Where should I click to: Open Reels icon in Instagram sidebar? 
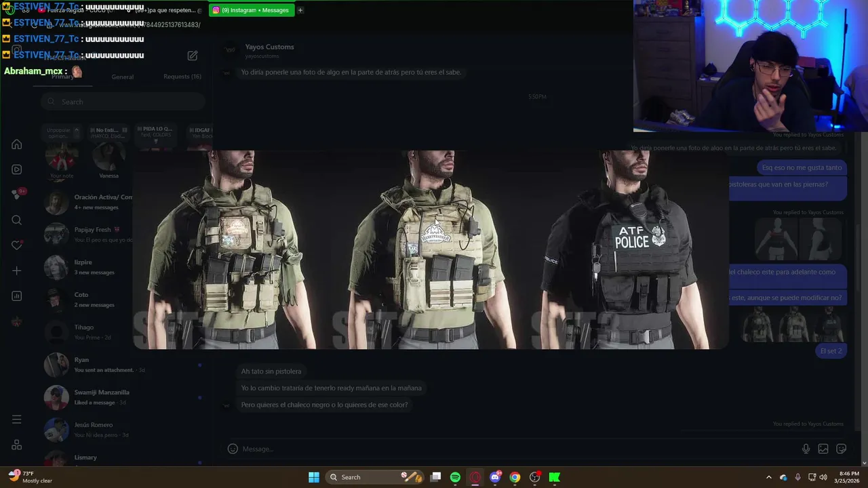click(17, 169)
